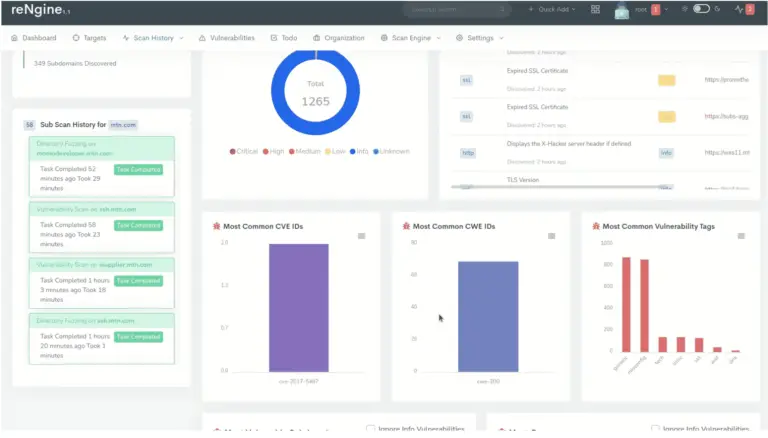The image size is (768, 438).
Task: Click "349 Subdomains Discovered" text
Action: click(75, 63)
